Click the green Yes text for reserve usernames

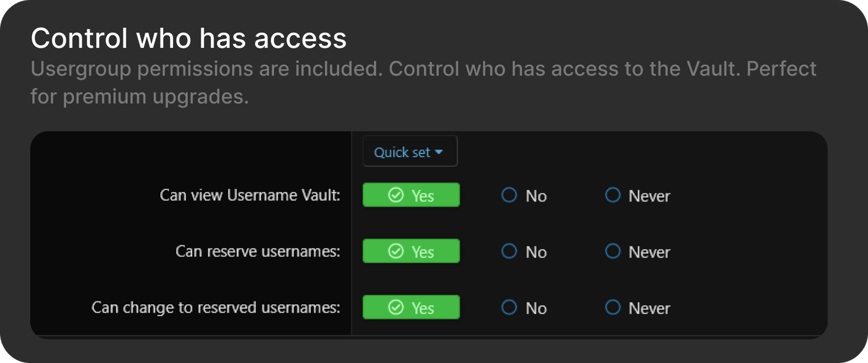point(423,252)
